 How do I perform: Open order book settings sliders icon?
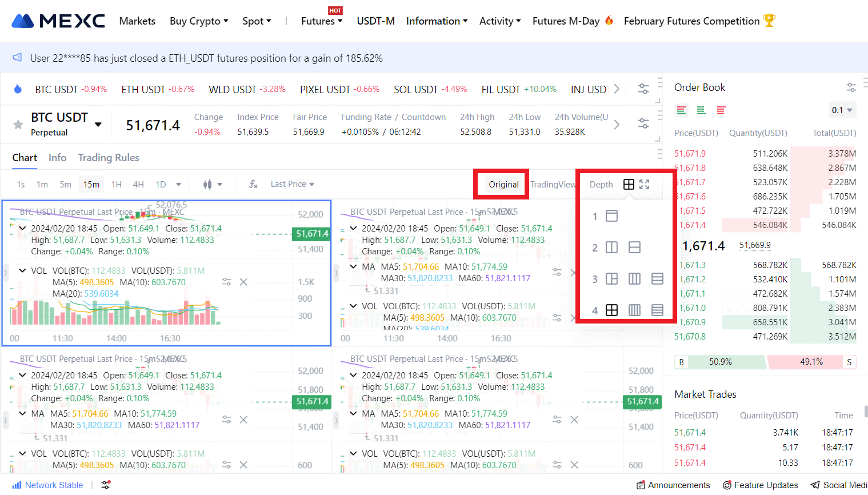tap(851, 87)
